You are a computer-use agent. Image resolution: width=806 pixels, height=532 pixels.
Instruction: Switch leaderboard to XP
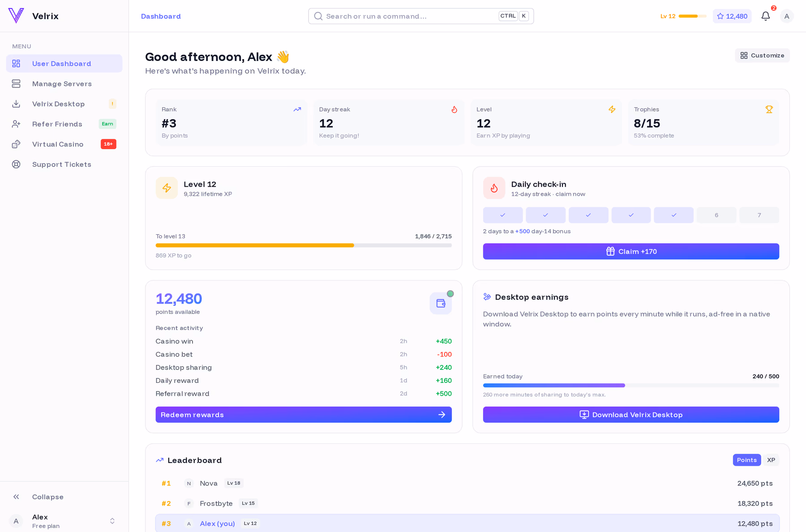click(771, 460)
